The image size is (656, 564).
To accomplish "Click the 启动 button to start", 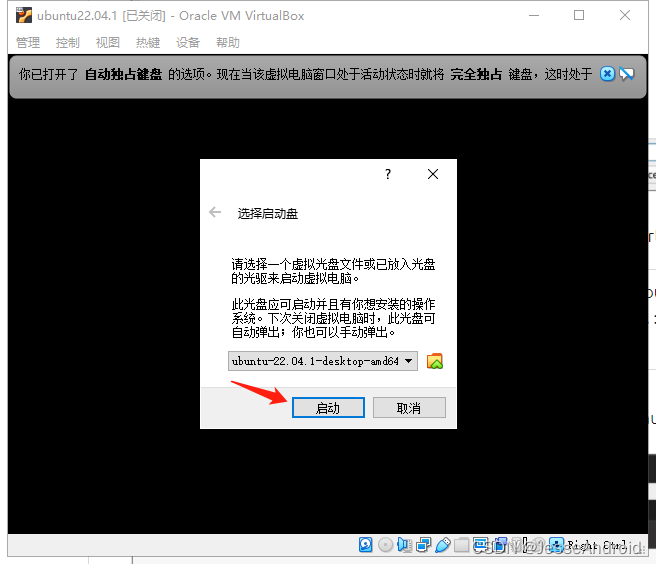I will [x=328, y=408].
